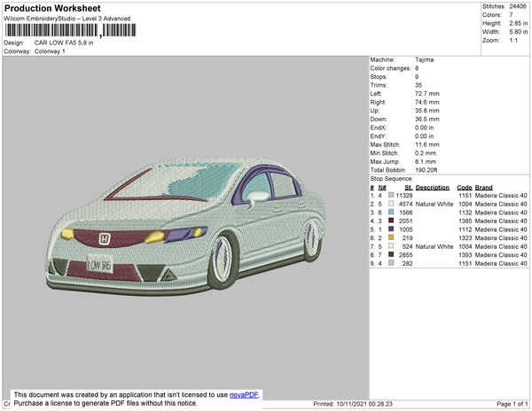Click the light blue swatch for stop 1
Screen dimensions: 532x411
click(x=390, y=196)
